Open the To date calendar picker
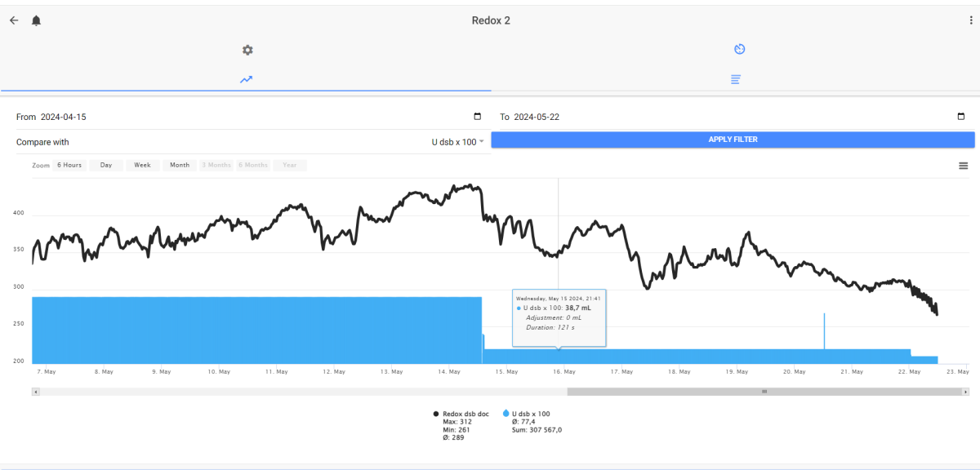The width and height of the screenshot is (980, 470). [x=960, y=117]
